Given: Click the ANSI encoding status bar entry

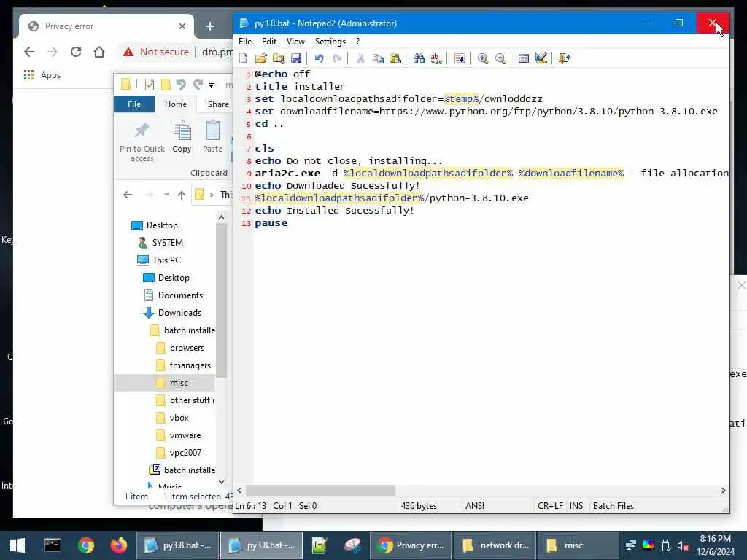Looking at the screenshot, I should pos(474,506).
